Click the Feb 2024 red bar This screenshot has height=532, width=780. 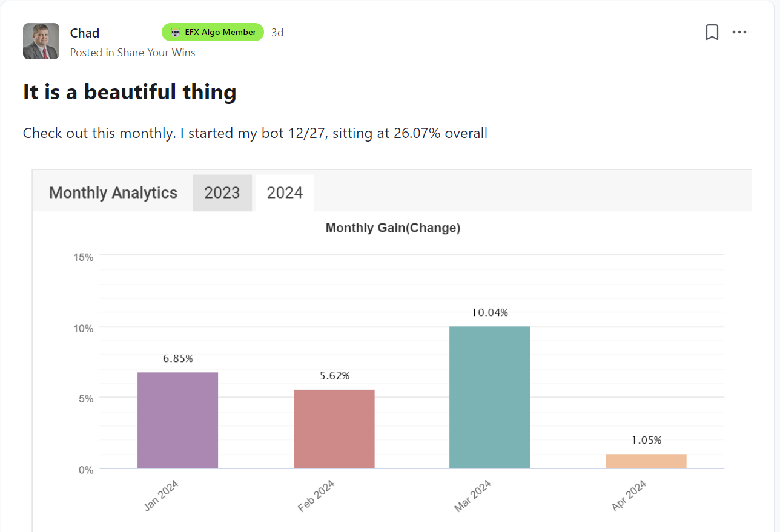tap(334, 429)
